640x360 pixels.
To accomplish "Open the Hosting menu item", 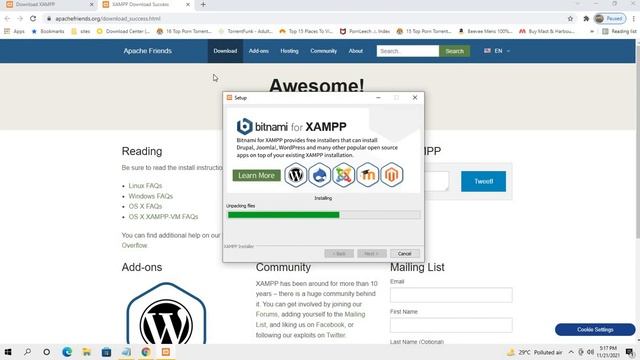I will (x=289, y=51).
